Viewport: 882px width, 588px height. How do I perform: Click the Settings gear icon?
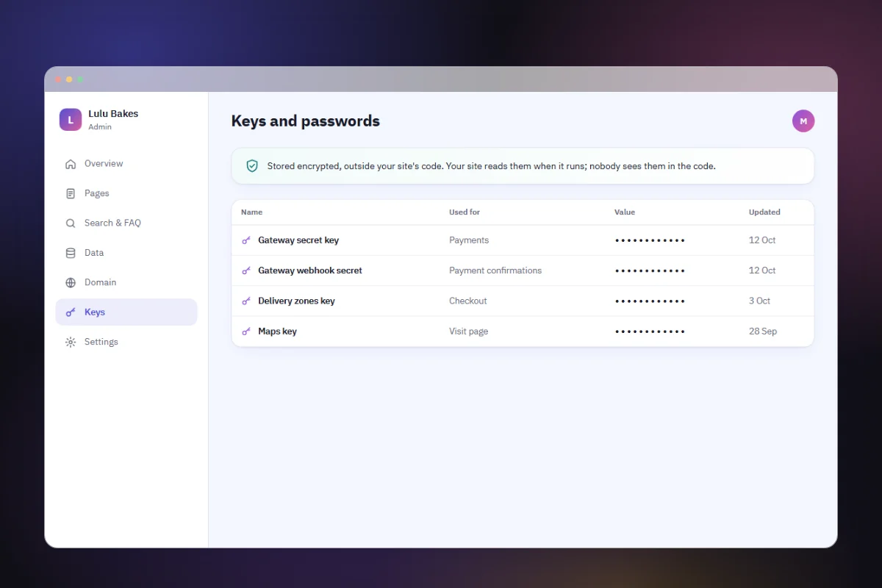[x=71, y=343]
